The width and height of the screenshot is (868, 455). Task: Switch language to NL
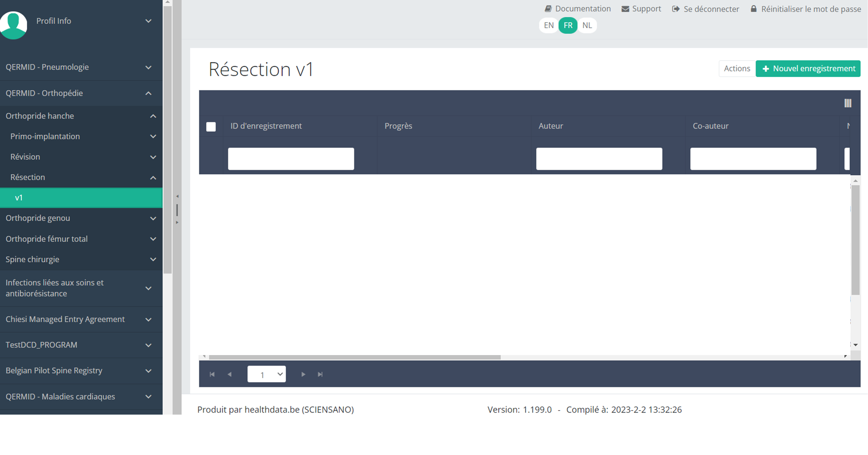coord(587,25)
